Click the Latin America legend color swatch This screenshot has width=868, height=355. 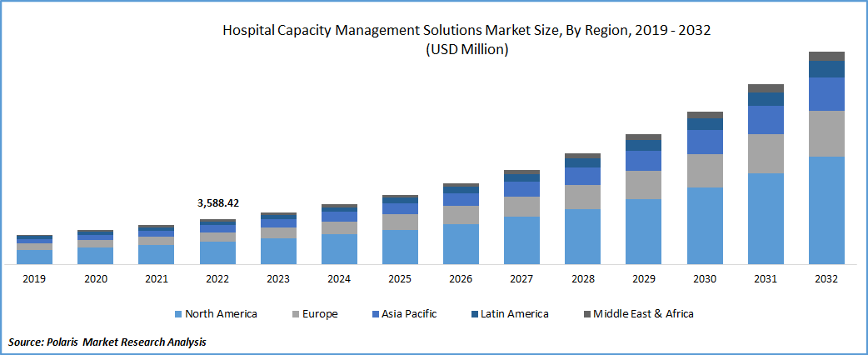pos(474,314)
